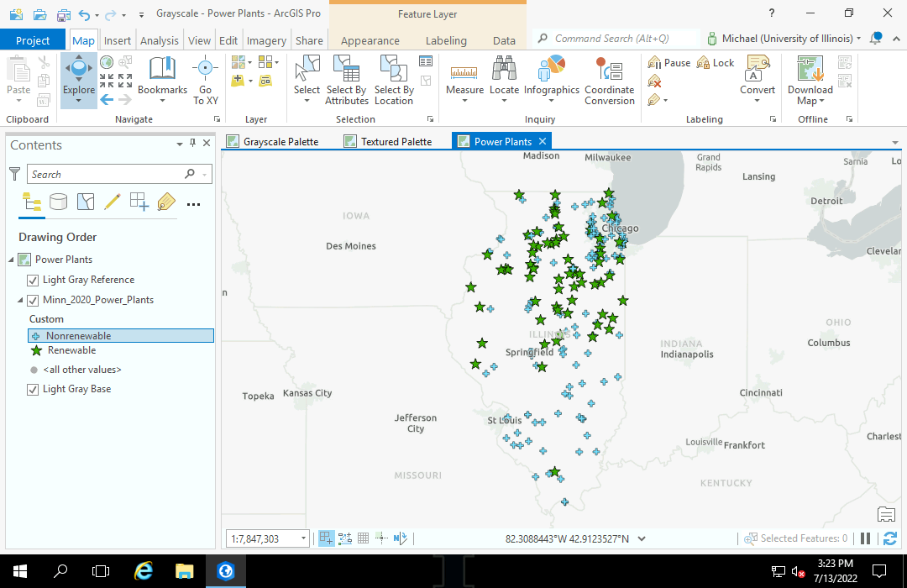The height and width of the screenshot is (588, 907).
Task: Click the green star Renewable symbol
Action: pos(35,351)
